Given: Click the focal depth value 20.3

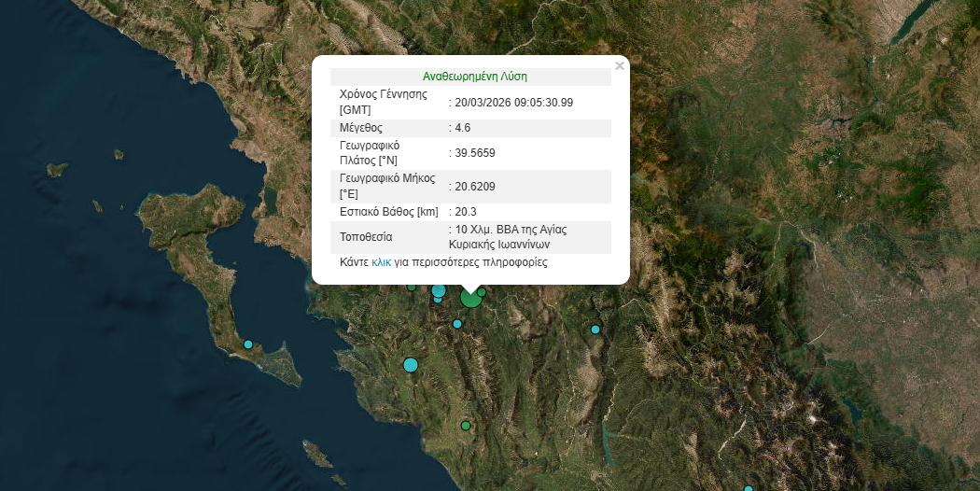Looking at the screenshot, I should pos(465,212).
